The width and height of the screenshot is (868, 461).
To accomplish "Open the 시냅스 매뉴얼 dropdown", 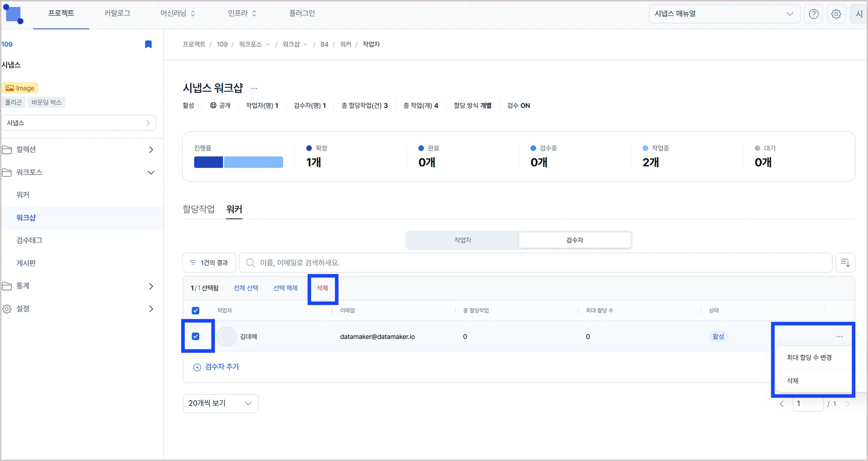I will [x=724, y=14].
